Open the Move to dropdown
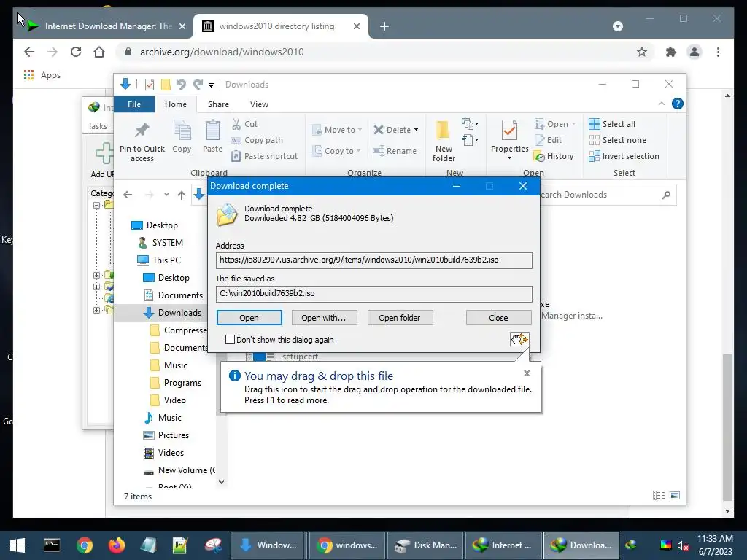 337,130
